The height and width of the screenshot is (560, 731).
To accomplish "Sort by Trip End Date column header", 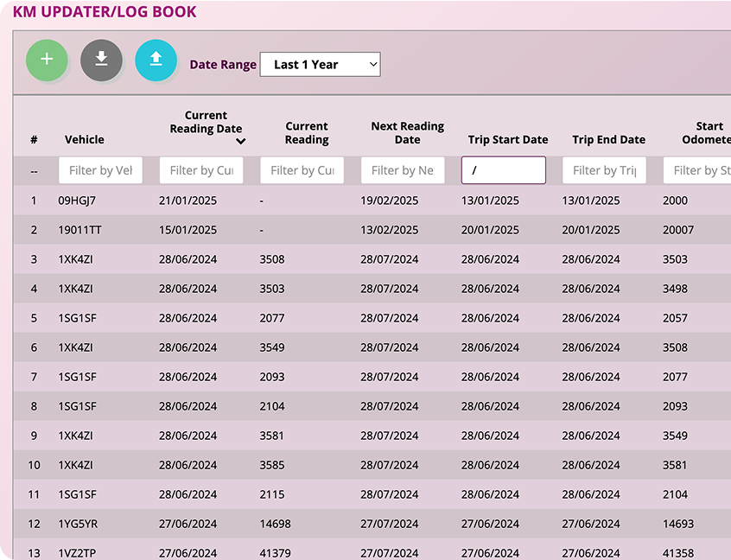I will click(x=608, y=139).
